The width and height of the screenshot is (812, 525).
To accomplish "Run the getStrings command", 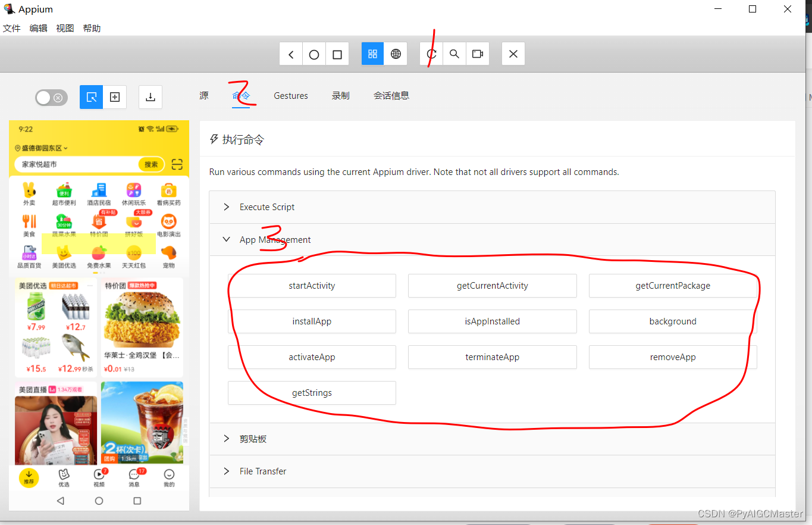I will (312, 393).
